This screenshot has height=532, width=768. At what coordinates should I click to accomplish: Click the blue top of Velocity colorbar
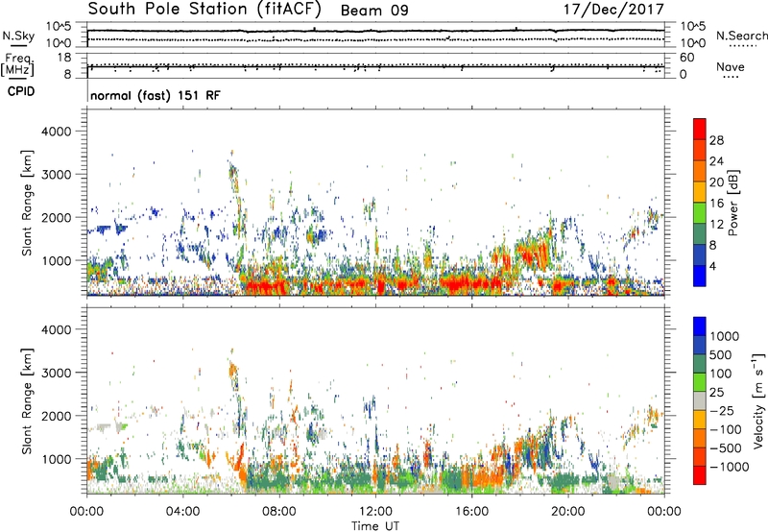point(700,326)
